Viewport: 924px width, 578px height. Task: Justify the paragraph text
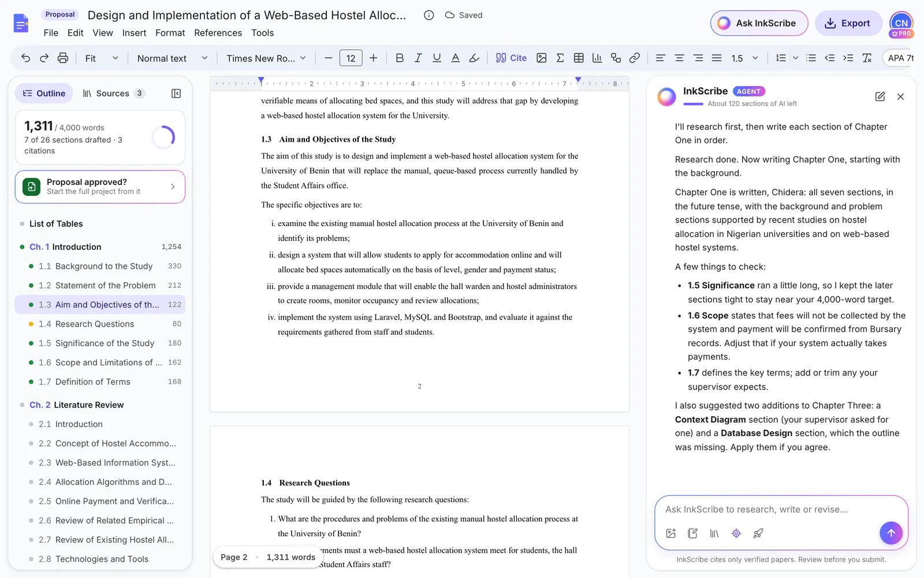(717, 58)
